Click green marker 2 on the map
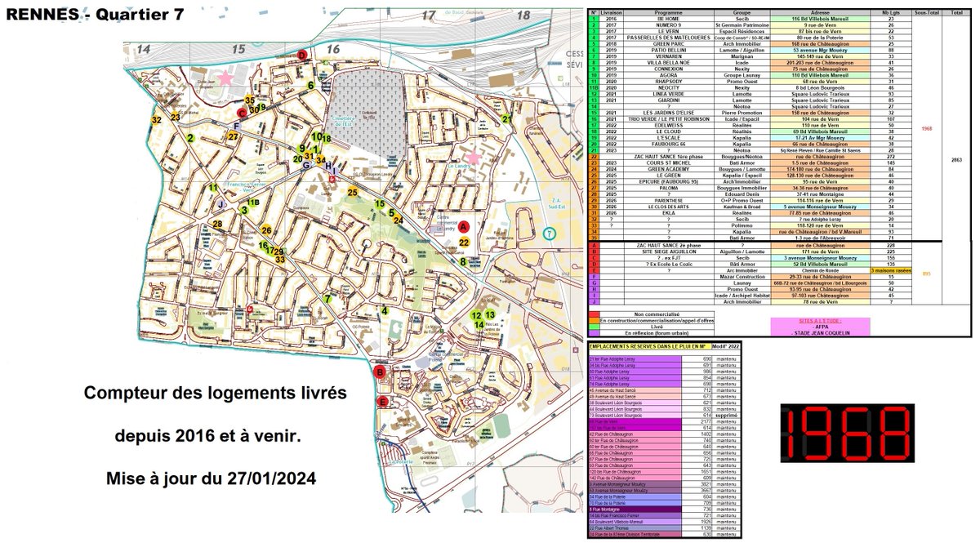Screen dimensions: 980x543 coord(190,138)
